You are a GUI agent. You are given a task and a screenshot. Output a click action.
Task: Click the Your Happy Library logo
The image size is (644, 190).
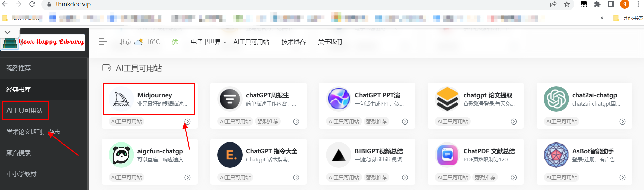pos(43,42)
